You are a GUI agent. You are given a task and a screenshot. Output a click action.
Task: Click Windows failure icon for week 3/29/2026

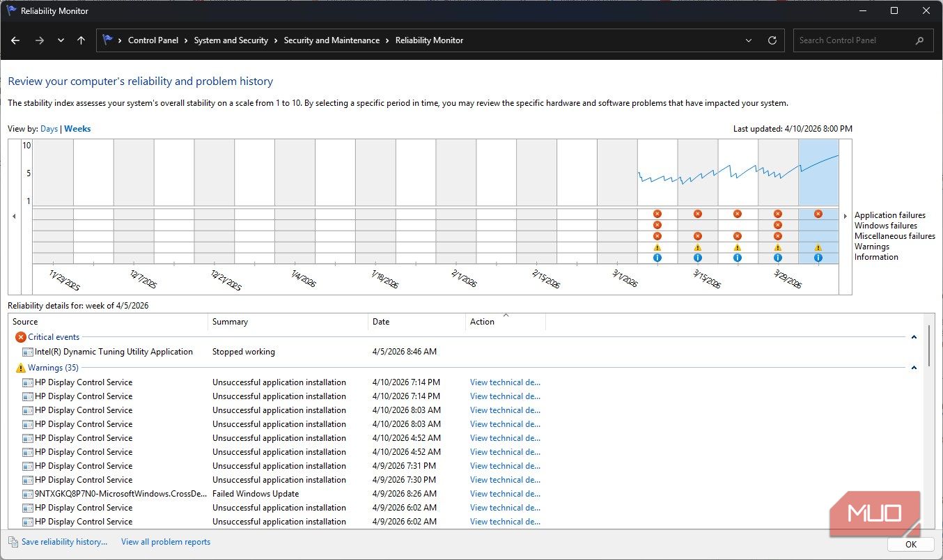coord(778,225)
